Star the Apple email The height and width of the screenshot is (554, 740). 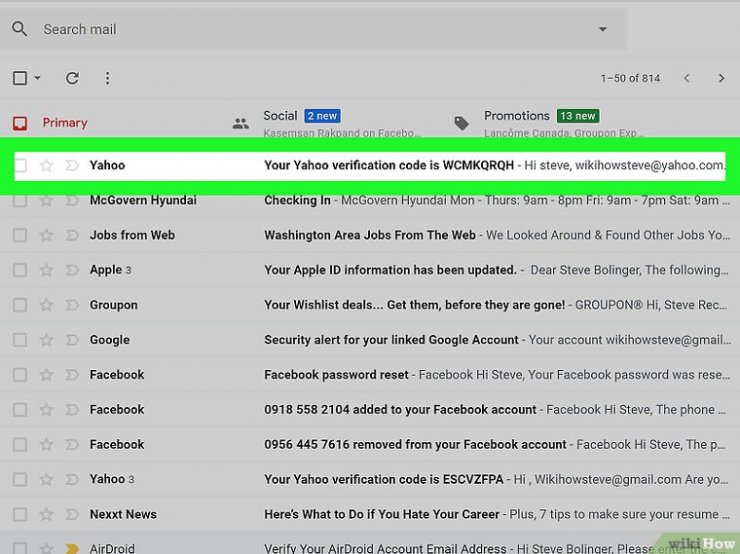46,270
